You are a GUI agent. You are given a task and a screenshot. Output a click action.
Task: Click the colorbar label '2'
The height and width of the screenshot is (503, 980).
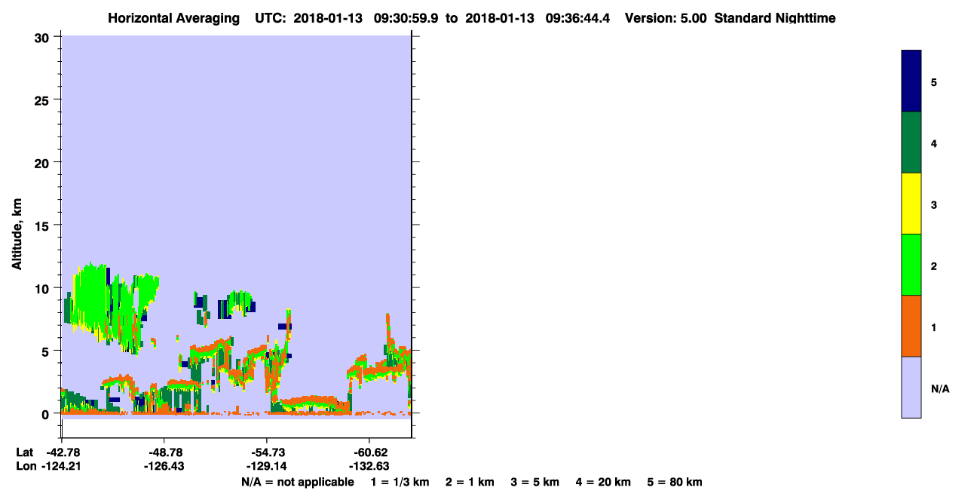tap(934, 265)
